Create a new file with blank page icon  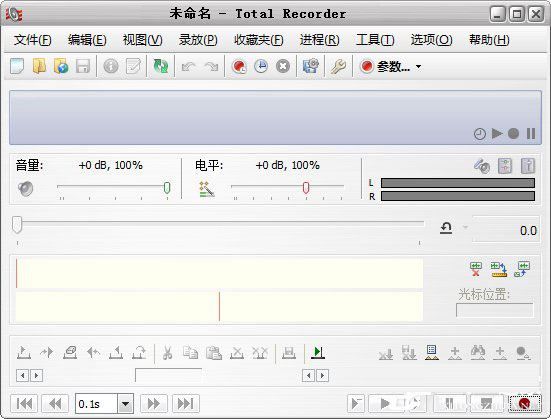(x=17, y=66)
